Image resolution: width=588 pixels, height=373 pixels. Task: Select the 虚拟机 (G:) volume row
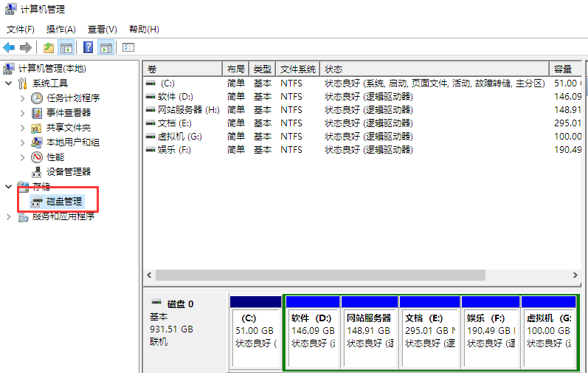pos(363,136)
